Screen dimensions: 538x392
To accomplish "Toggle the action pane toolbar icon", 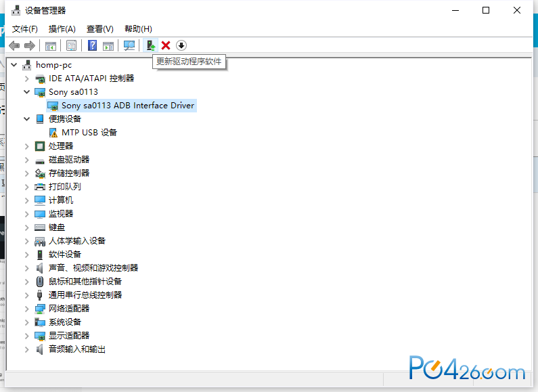I will [x=108, y=45].
